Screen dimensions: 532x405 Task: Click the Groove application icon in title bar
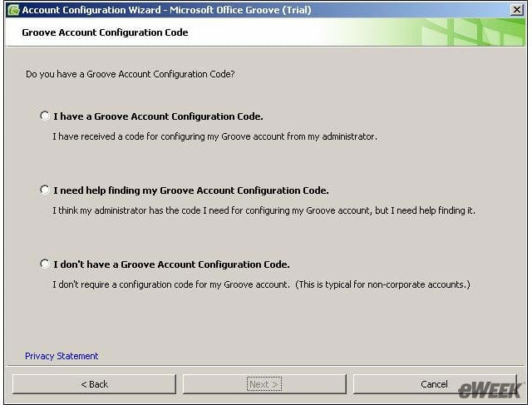13,10
